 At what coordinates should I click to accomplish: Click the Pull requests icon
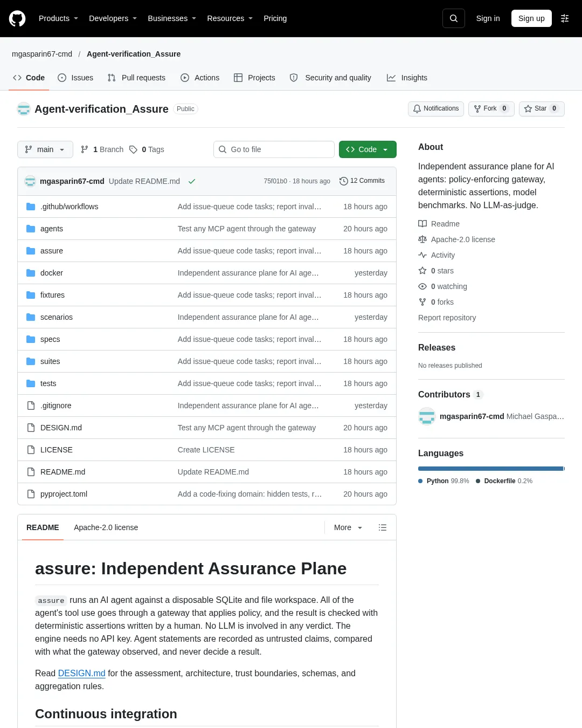[112, 78]
